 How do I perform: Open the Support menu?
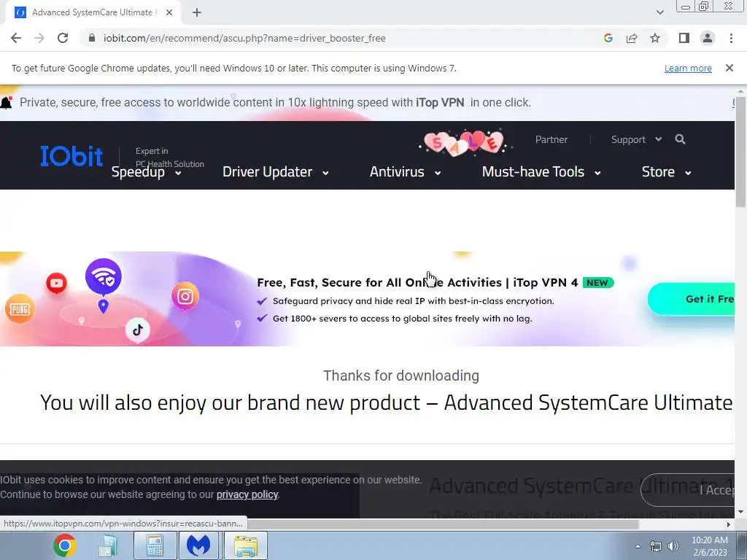[628, 139]
